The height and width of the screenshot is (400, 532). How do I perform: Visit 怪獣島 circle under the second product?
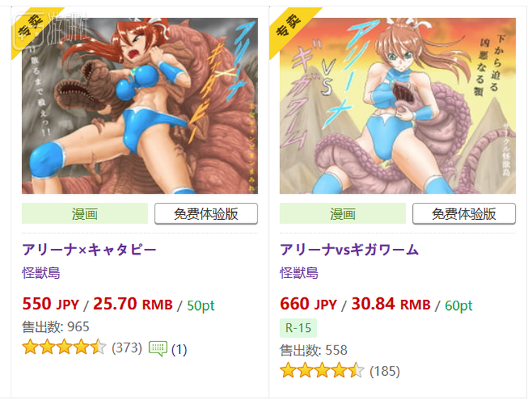click(299, 273)
